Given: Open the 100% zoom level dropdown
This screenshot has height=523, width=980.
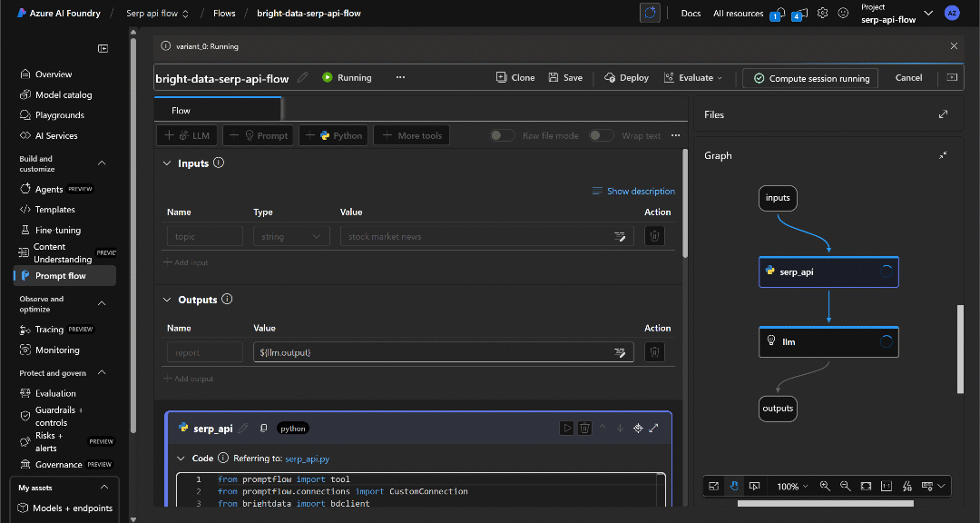Looking at the screenshot, I should point(791,487).
